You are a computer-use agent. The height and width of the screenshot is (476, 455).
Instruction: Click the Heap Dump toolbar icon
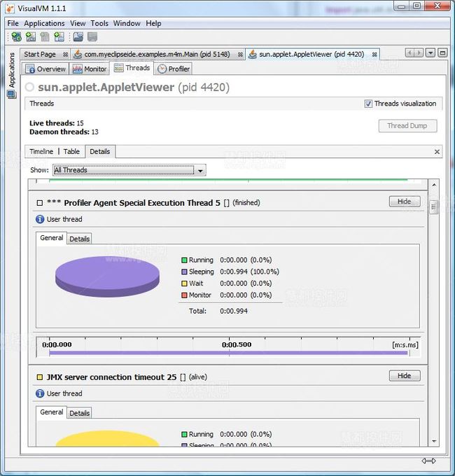tap(77, 37)
